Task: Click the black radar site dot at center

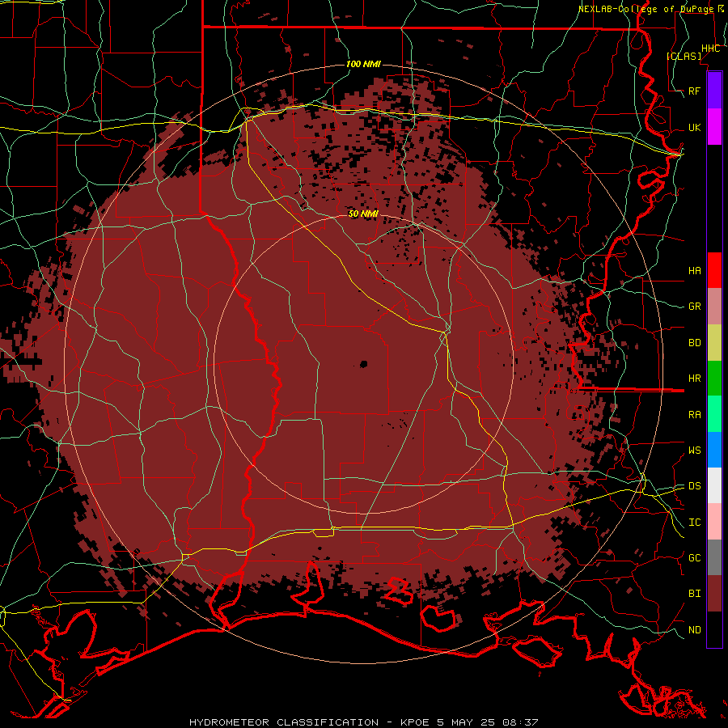Action: tap(363, 365)
